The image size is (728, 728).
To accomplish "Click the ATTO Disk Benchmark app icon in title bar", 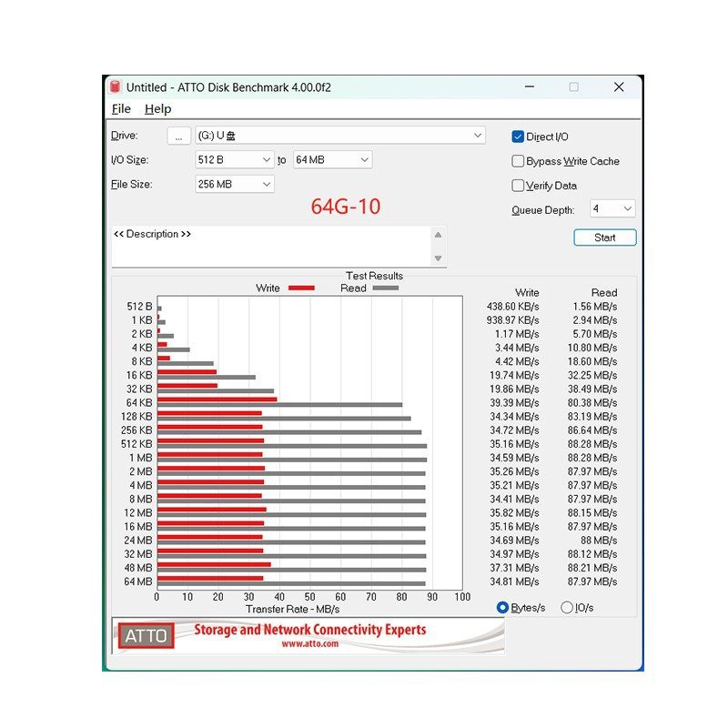I will click(x=116, y=87).
